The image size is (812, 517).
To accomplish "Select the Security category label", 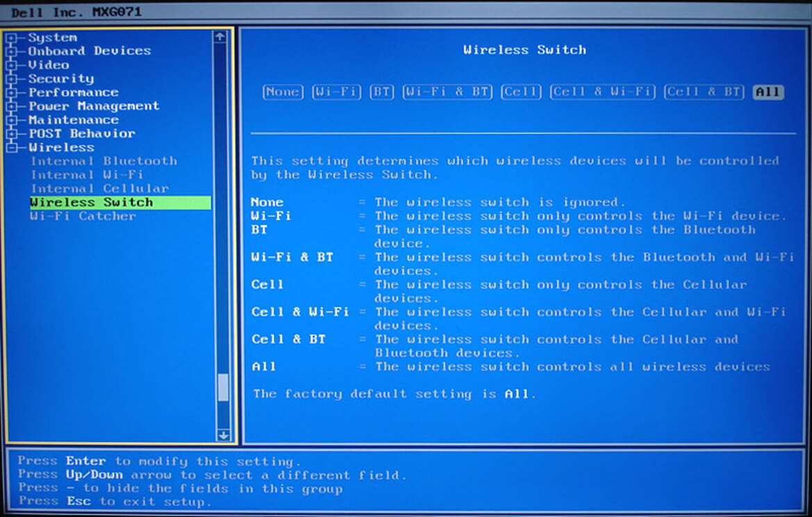I will click(61, 78).
